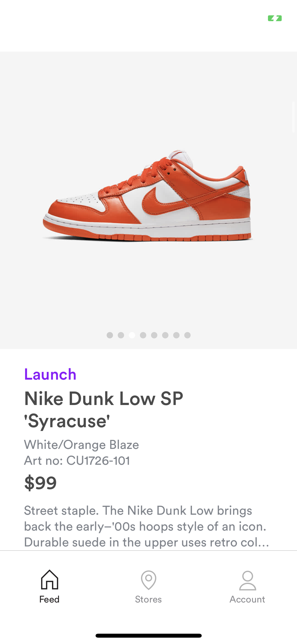
Task: Click the vertical scrollbar on right edge
Action: click(x=293, y=117)
